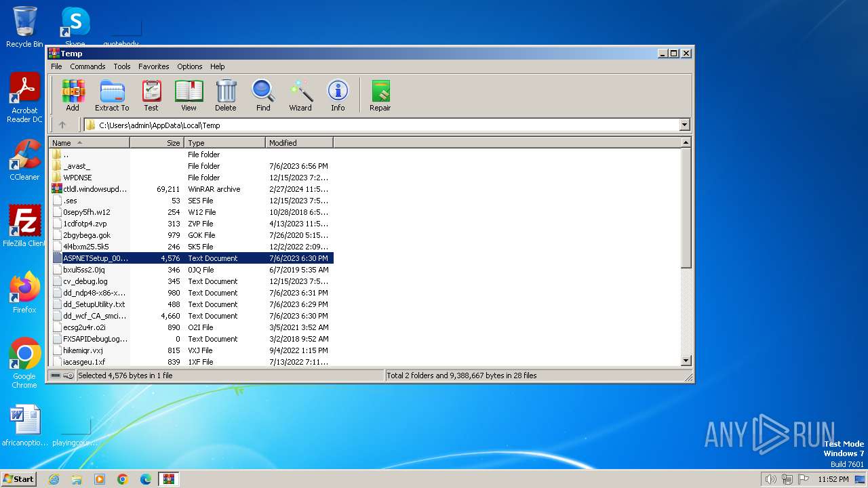Go up one folder level arrow
The image size is (868, 488).
pos(62,125)
